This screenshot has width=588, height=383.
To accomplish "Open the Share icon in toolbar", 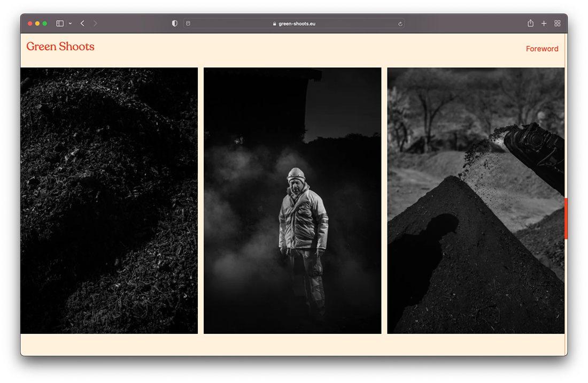I will (530, 23).
